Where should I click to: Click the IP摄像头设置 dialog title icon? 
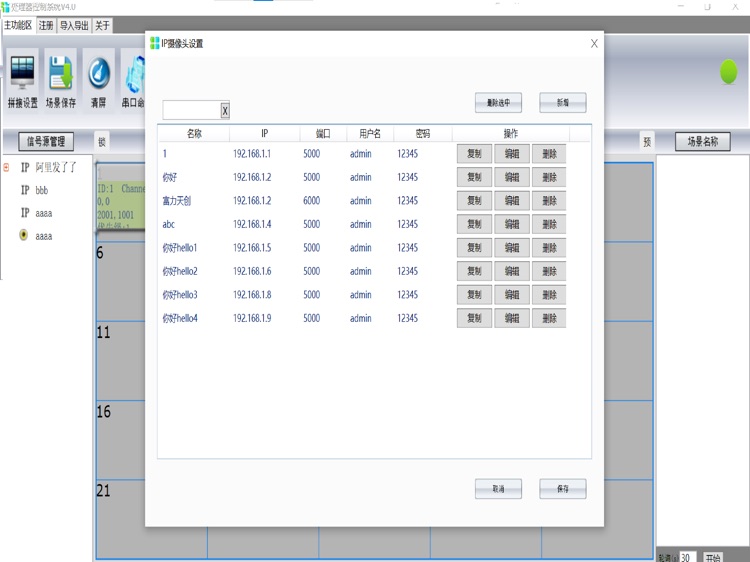[154, 43]
